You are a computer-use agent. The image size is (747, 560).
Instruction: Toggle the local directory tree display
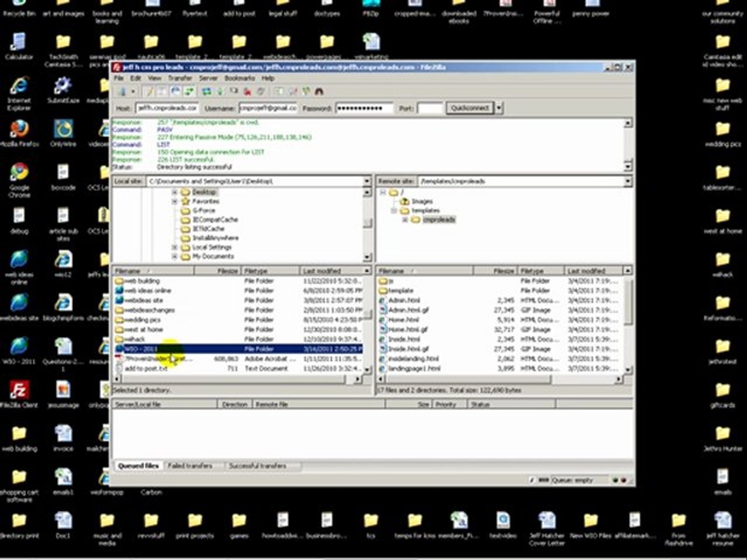(x=162, y=92)
